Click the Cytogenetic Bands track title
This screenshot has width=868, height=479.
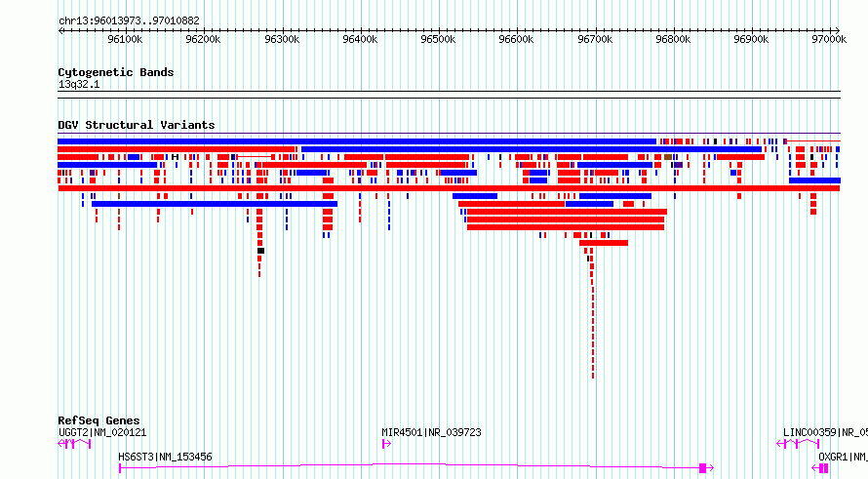point(116,72)
